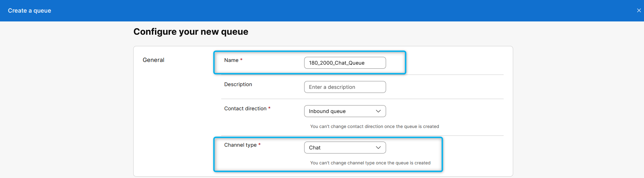Click the required asterisk by Channel type
Viewport: 644px width, 178px height.
tap(260, 145)
